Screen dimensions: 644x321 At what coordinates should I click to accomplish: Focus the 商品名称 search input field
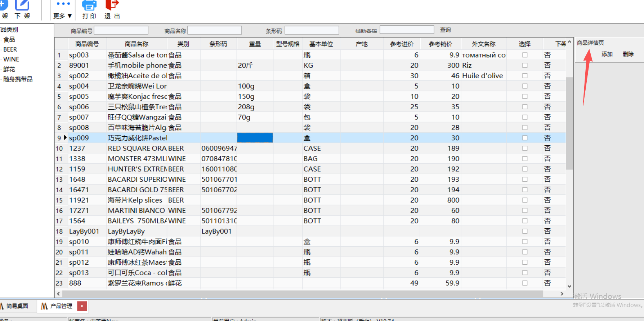click(215, 30)
